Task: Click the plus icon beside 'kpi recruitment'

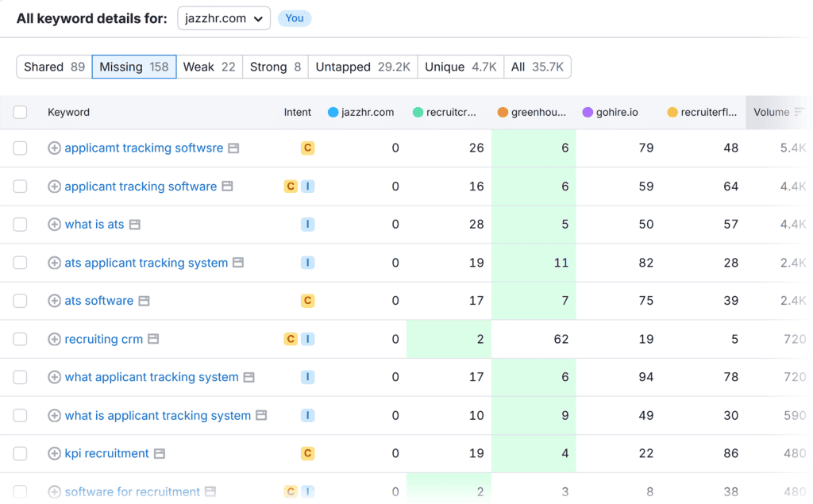Action: click(54, 453)
